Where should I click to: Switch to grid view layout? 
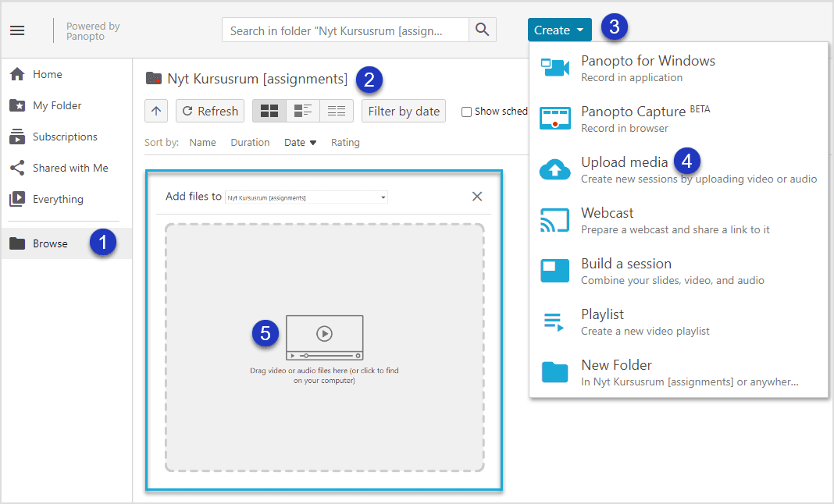[269, 111]
